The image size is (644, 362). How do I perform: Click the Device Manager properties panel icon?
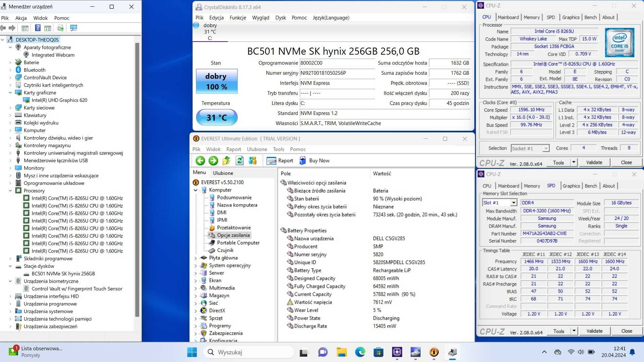25,28
